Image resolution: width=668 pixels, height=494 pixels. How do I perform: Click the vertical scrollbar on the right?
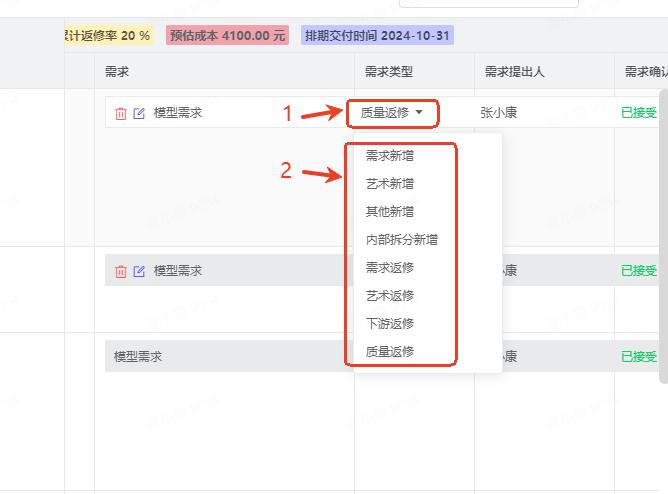[x=663, y=236]
